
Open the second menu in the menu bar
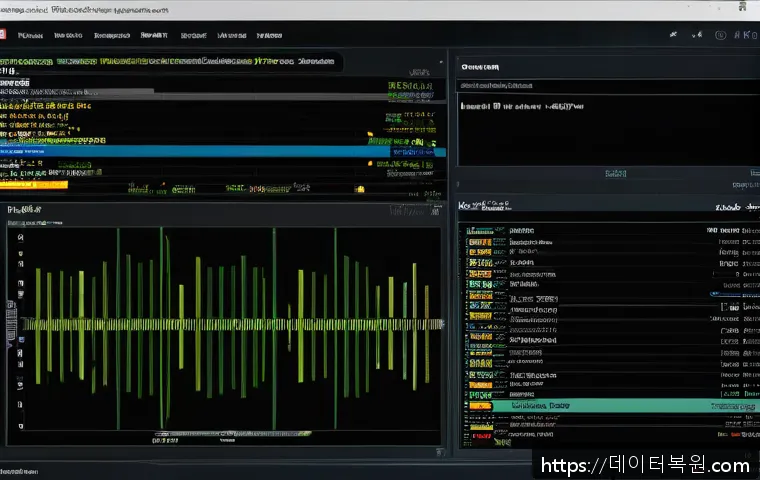point(68,35)
